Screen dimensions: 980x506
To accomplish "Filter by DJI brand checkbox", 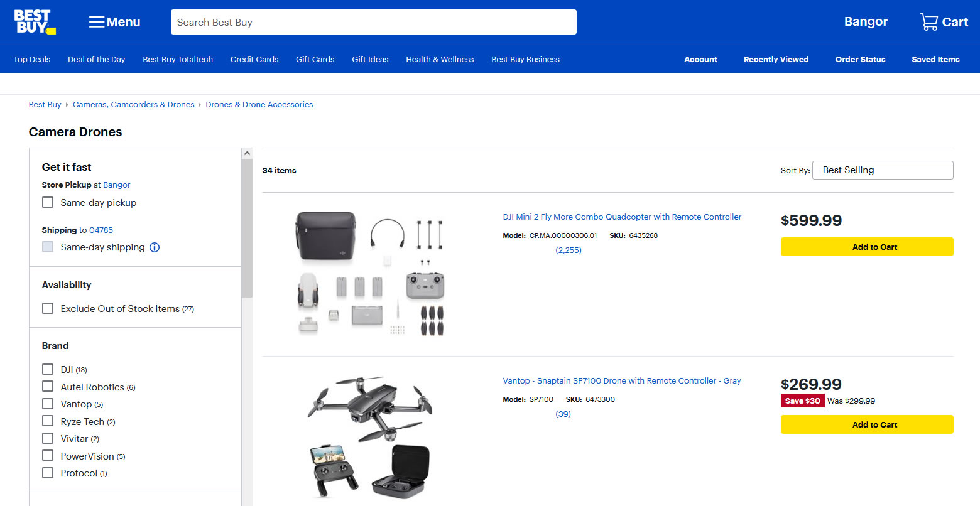I will click(x=48, y=369).
